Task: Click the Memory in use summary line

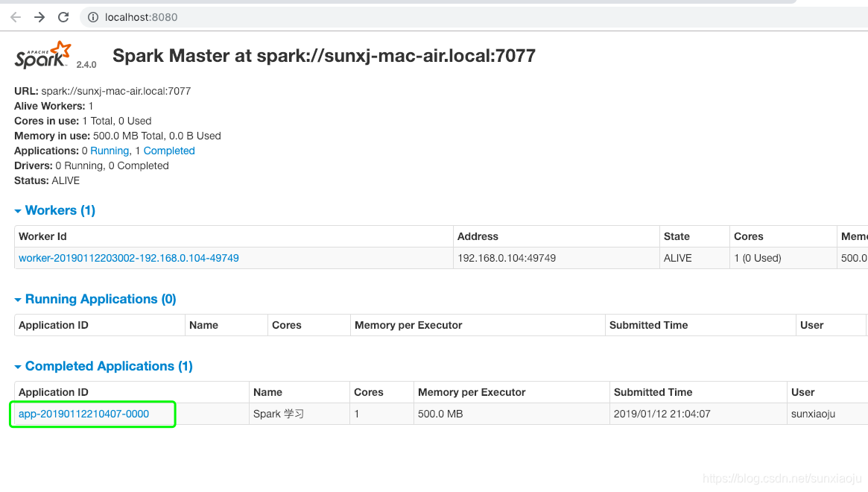Action: tap(118, 136)
